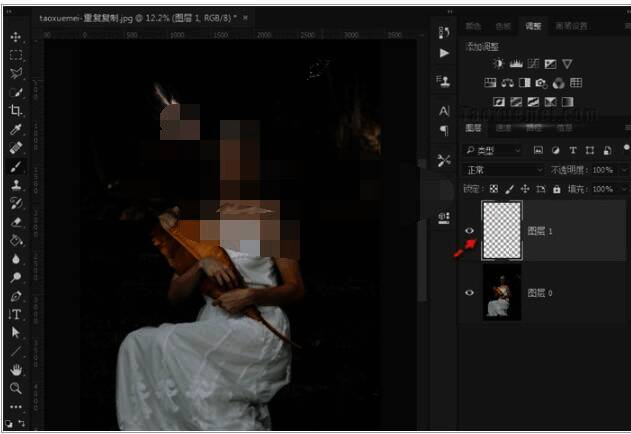This screenshot has height=434, width=631.
Task: Select the Move tool
Action: click(16, 37)
